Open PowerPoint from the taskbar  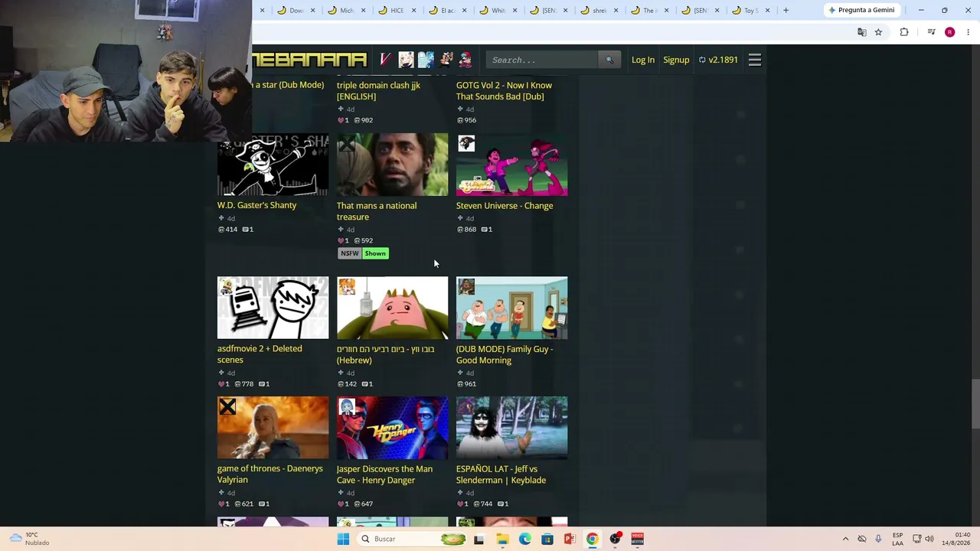[x=570, y=539]
